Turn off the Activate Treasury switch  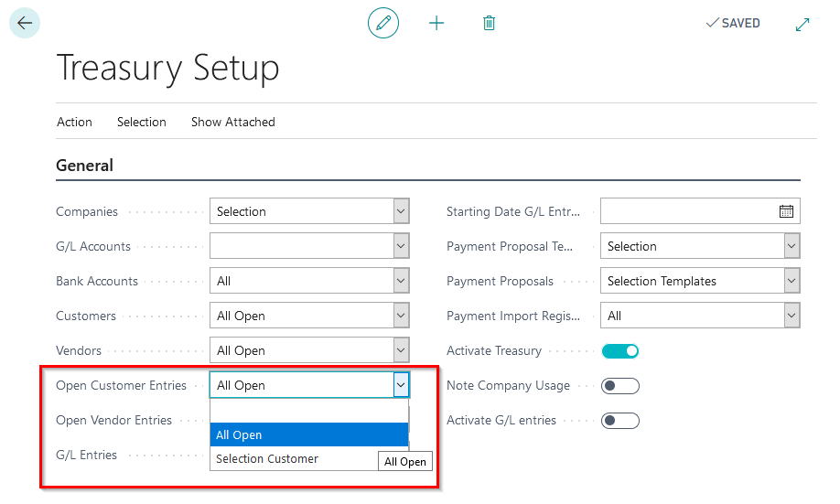[x=620, y=350]
